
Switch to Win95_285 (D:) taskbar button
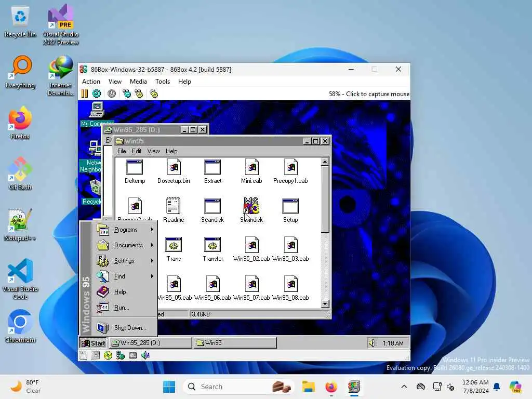click(151, 343)
